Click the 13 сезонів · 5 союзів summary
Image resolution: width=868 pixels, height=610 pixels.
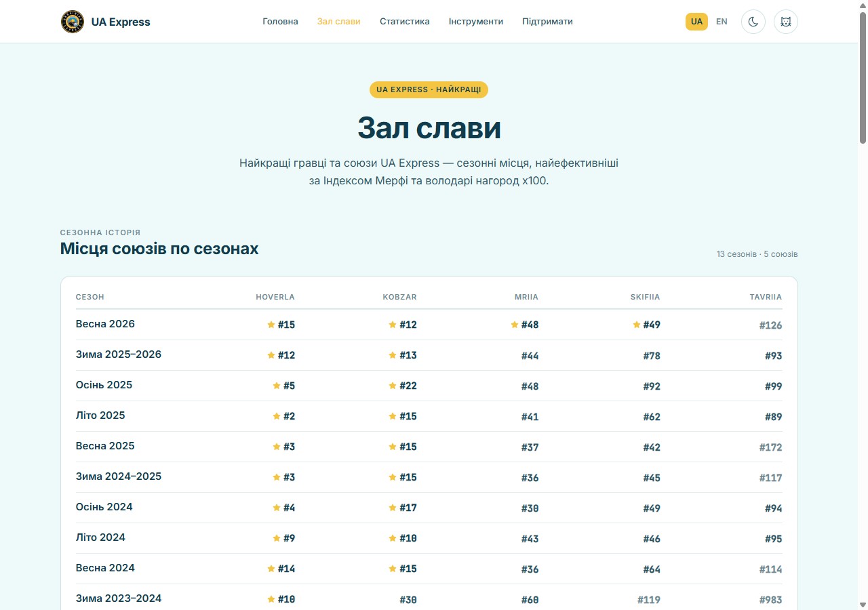[x=757, y=254]
